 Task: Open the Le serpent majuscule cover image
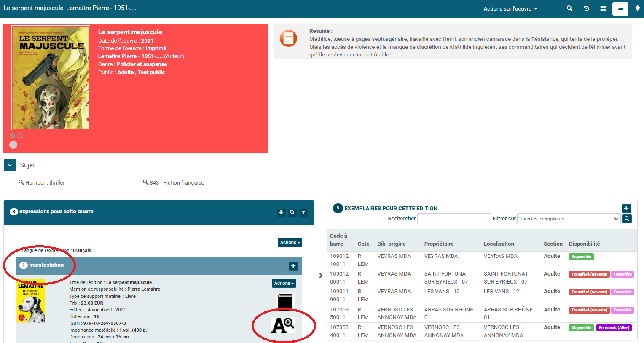(51, 78)
